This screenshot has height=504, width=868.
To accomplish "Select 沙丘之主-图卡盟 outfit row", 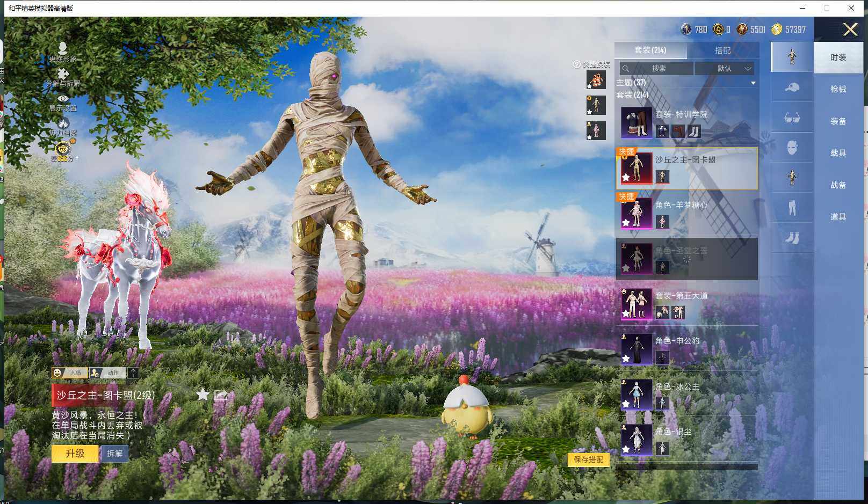I will pyautogui.click(x=686, y=168).
